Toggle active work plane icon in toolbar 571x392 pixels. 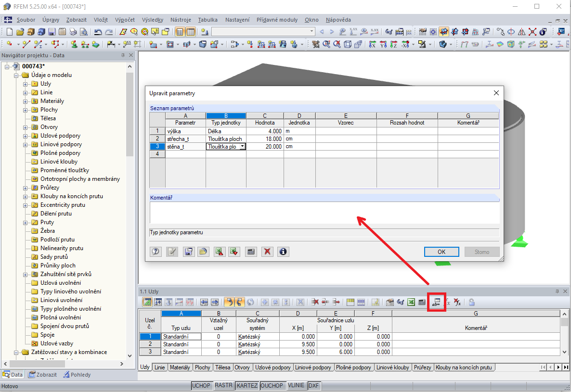443,32
